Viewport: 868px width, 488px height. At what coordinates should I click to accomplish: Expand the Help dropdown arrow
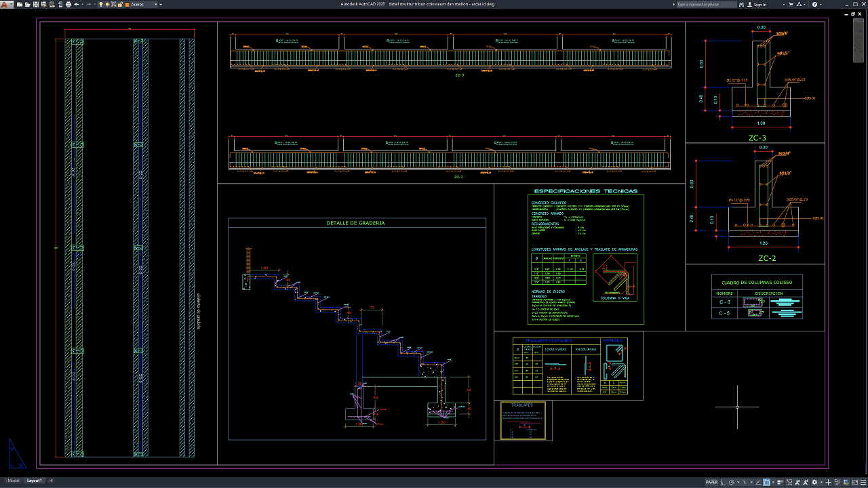(x=821, y=4)
